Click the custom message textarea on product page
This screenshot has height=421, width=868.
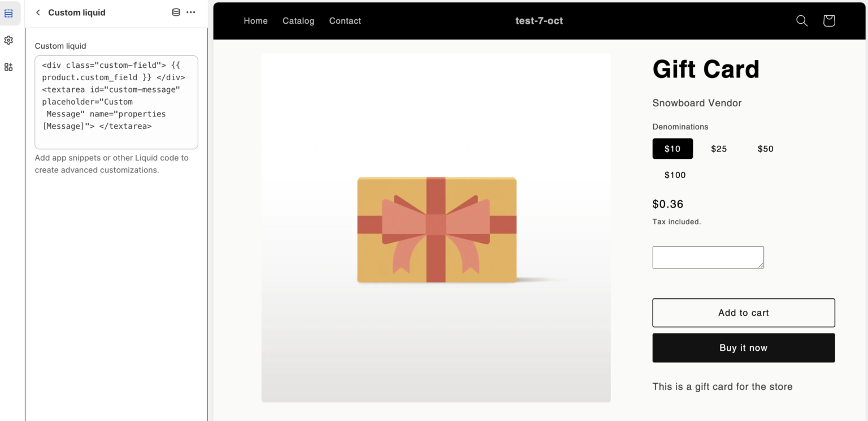[x=708, y=257]
